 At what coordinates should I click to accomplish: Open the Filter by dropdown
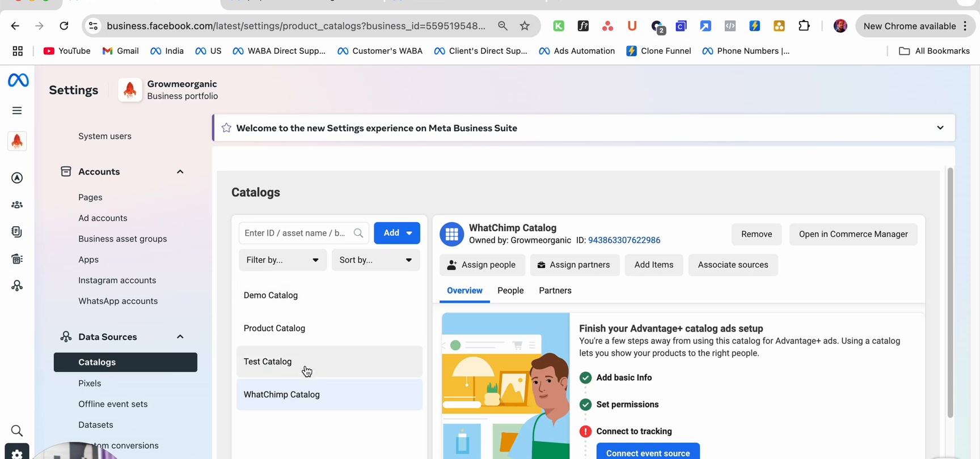pos(282,260)
